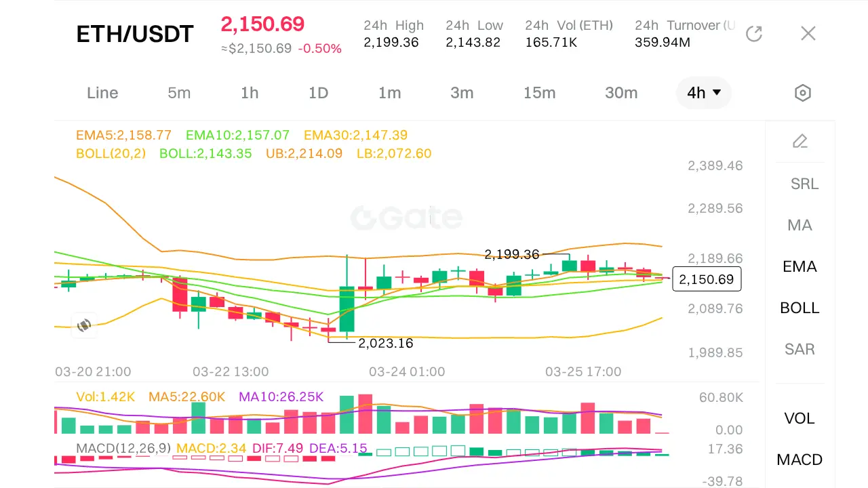
Task: Click the ≈$2,150.69 USD estimate
Action: click(x=256, y=49)
